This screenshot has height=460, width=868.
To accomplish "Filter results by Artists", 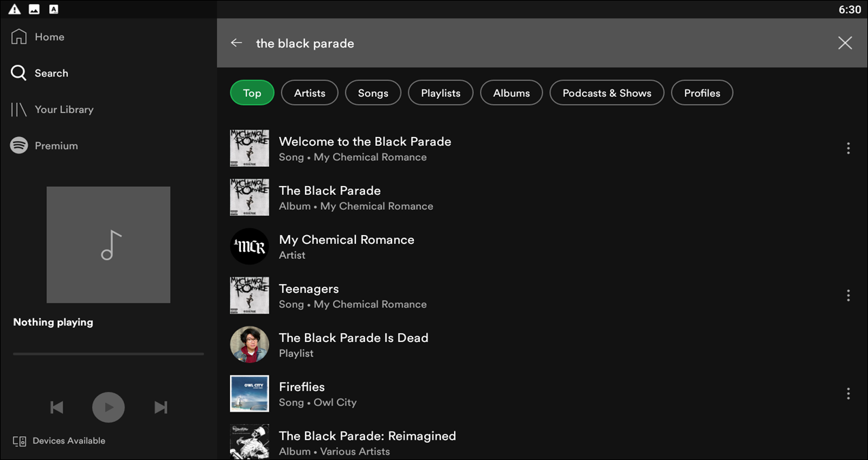I will (x=310, y=93).
